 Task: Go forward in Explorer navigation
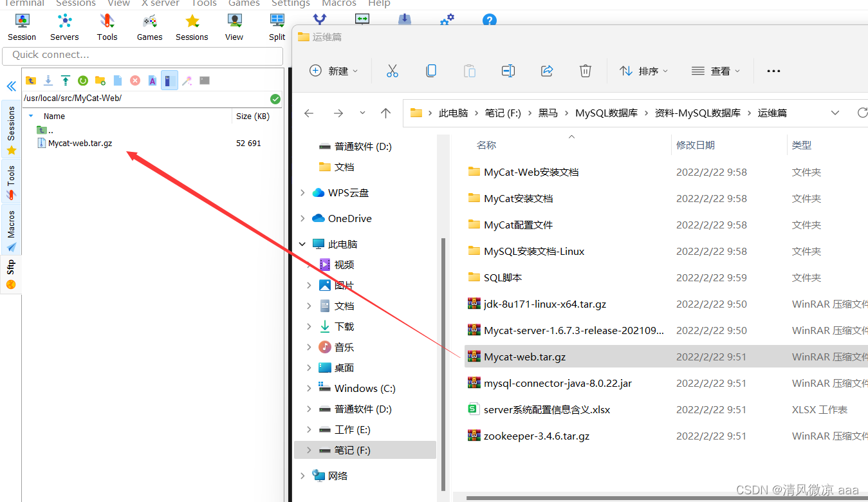[338, 113]
